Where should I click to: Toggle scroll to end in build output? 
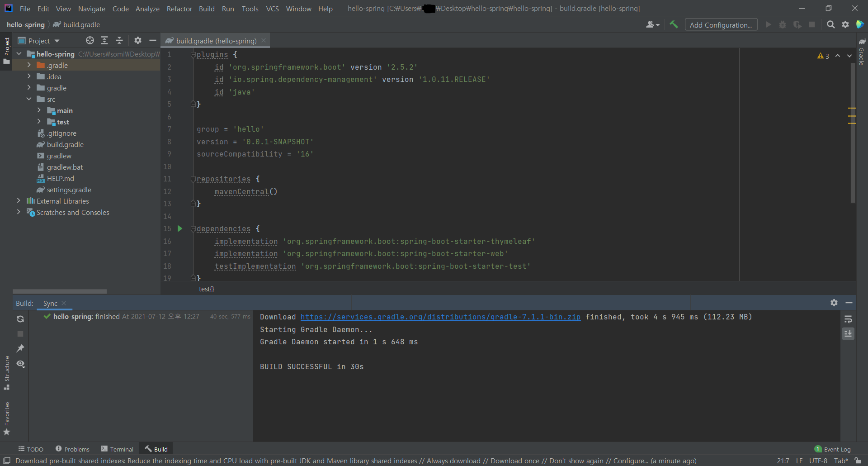pos(848,334)
